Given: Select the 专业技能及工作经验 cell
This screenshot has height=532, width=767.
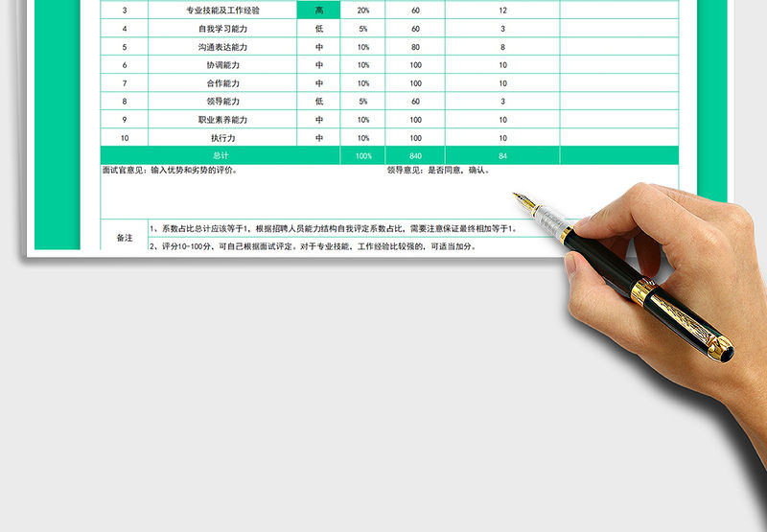Looking at the screenshot, I should click(222, 11).
